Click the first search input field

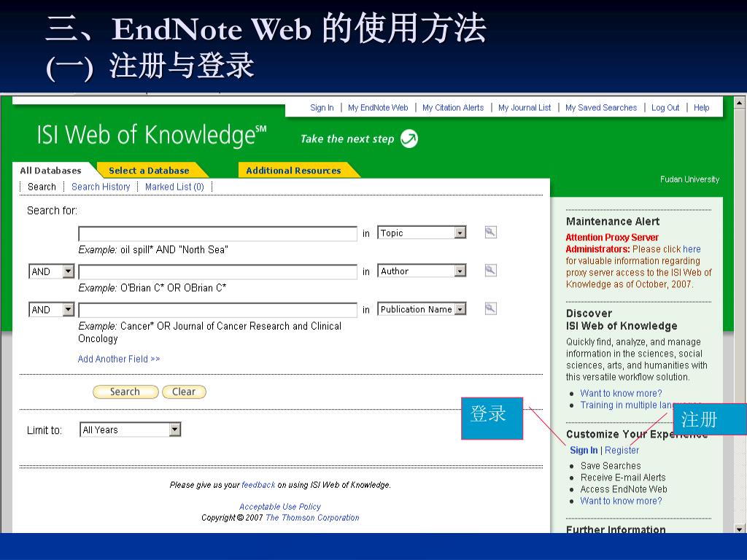click(x=217, y=233)
